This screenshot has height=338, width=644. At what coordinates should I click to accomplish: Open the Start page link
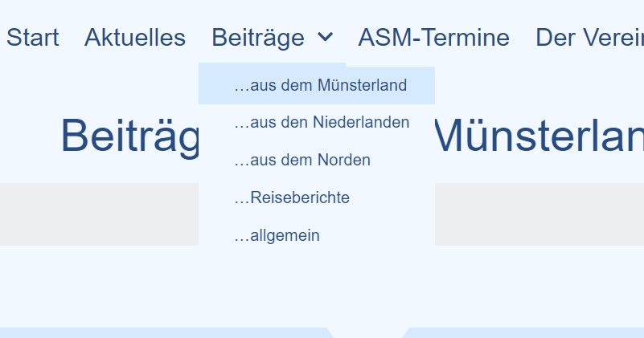[33, 38]
